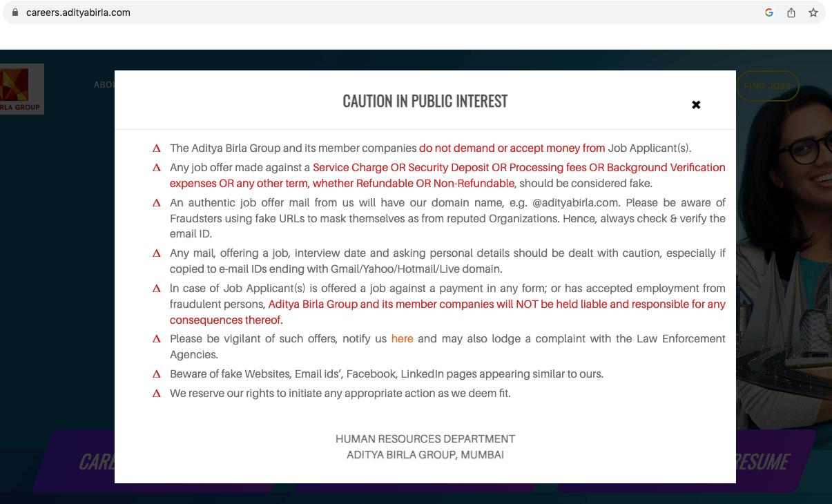832x504 pixels.
Task: Click the partially hidden 'ABO' nav item
Action: point(104,84)
